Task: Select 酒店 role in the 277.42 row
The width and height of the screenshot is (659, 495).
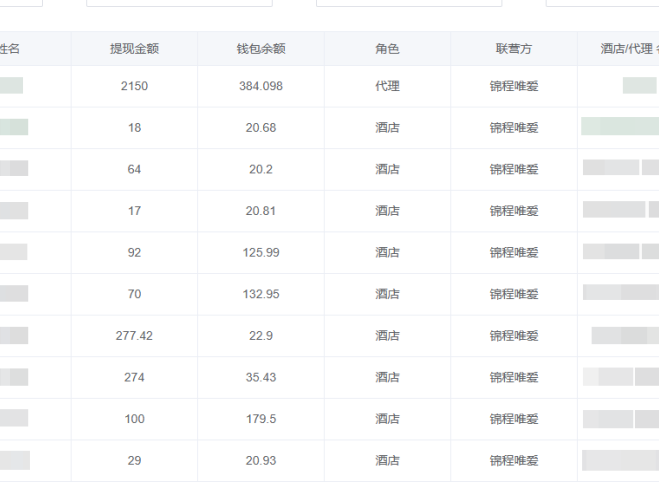Action: (387, 336)
